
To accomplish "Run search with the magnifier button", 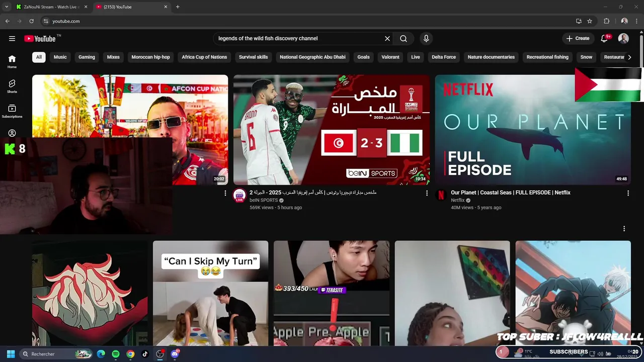I will pos(404,38).
